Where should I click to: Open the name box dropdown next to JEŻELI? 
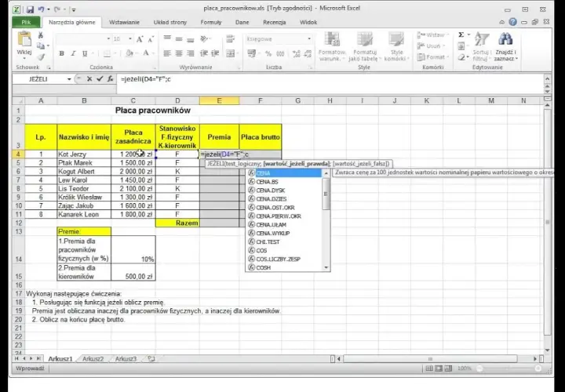(69, 79)
